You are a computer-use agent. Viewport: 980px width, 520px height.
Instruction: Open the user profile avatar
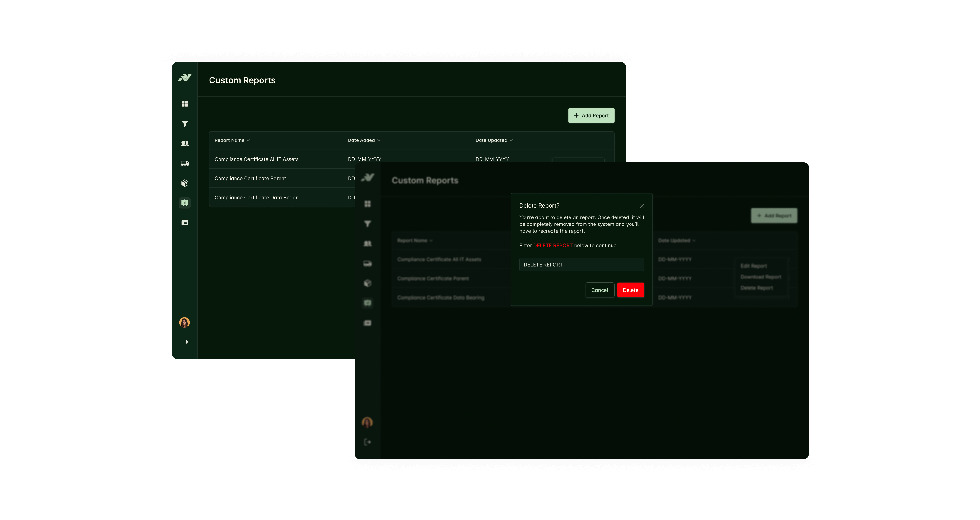tap(184, 323)
